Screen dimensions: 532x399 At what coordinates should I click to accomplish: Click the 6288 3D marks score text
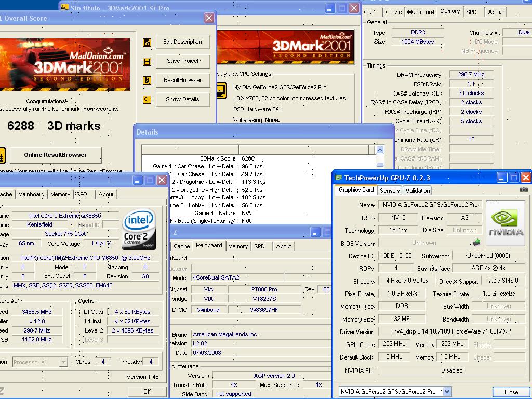click(54, 126)
